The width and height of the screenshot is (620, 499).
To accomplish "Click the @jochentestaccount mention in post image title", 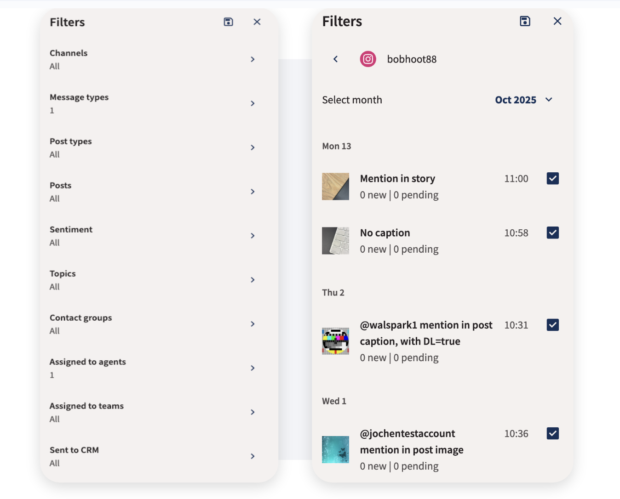I will [x=412, y=442].
